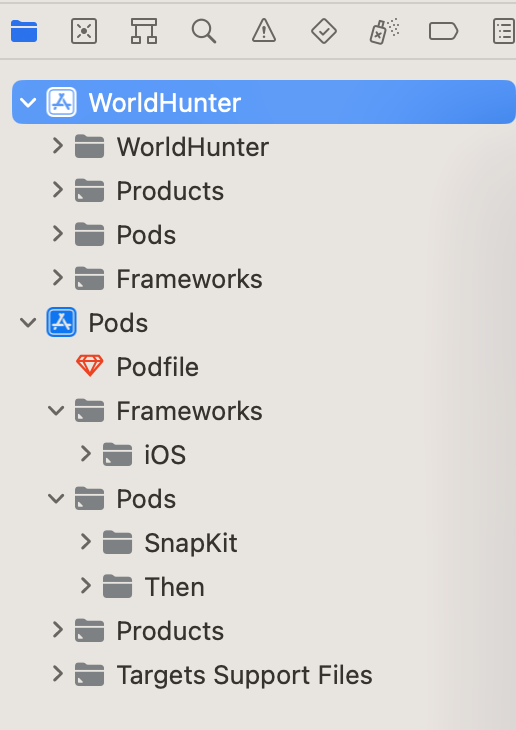The height and width of the screenshot is (730, 516).
Task: Click the folder icon beside Then
Action: click(x=117, y=586)
